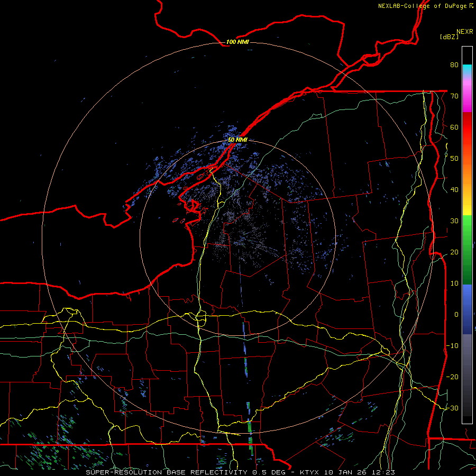Click the 70 value on the dBZ scale
The width and height of the screenshot is (476, 476).
point(454,96)
